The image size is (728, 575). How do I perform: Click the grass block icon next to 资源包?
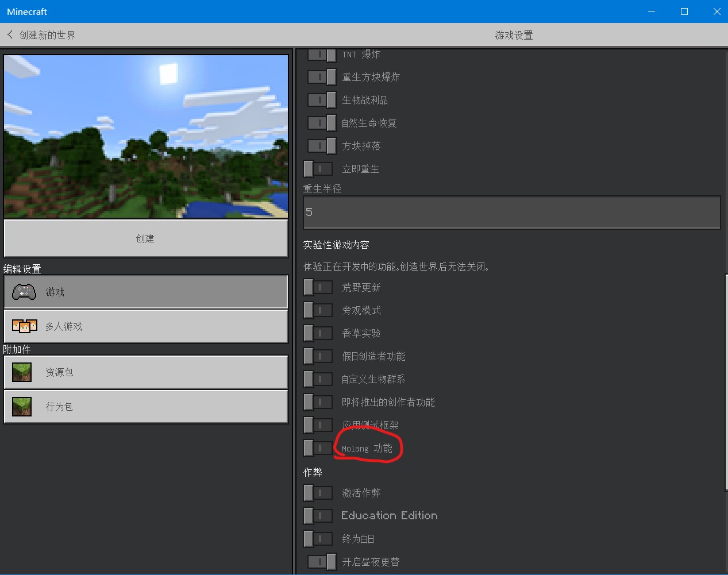(22, 372)
